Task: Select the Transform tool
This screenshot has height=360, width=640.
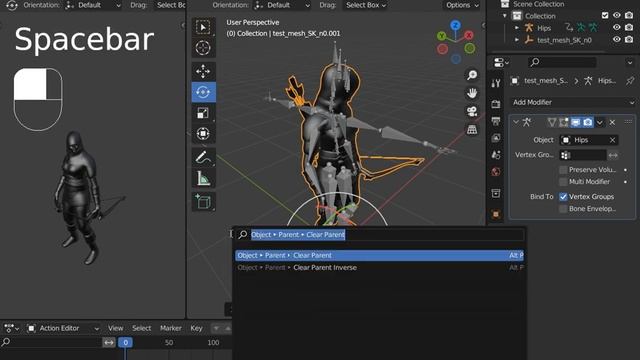Action: tap(203, 133)
